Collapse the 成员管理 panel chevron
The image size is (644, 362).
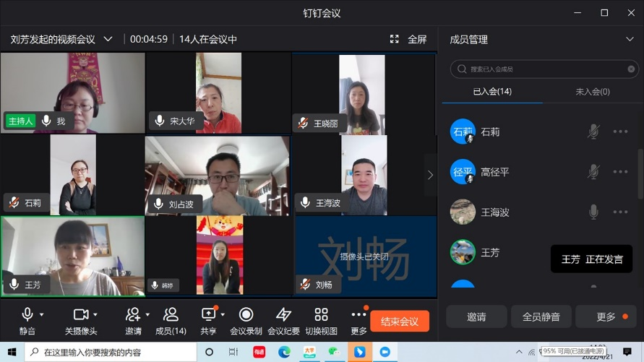pos(630,39)
